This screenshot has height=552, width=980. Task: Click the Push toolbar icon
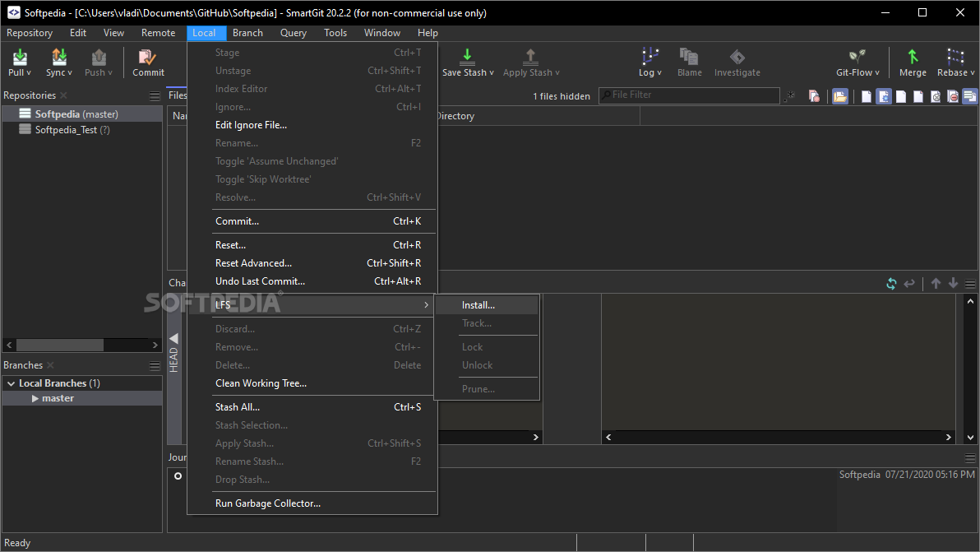(99, 57)
